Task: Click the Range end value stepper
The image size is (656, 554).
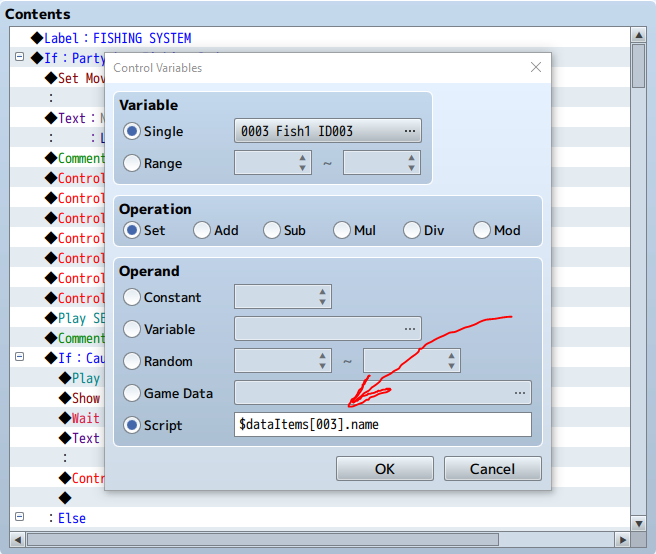Action: click(x=412, y=163)
